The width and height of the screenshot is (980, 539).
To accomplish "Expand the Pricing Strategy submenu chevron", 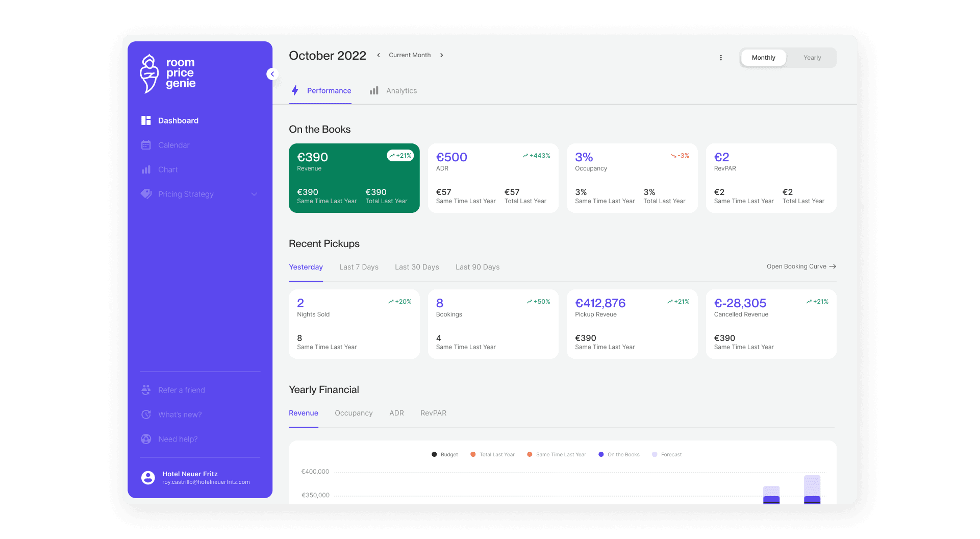I will click(254, 194).
